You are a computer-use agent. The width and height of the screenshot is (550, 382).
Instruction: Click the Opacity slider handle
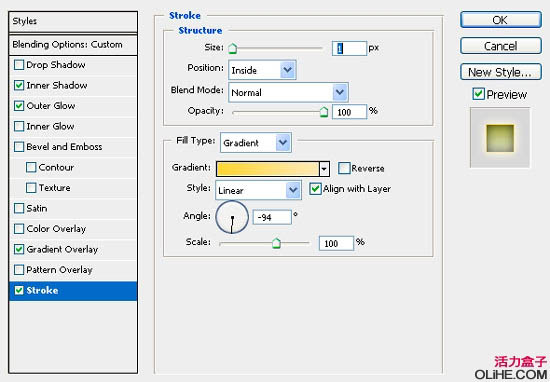[324, 112]
